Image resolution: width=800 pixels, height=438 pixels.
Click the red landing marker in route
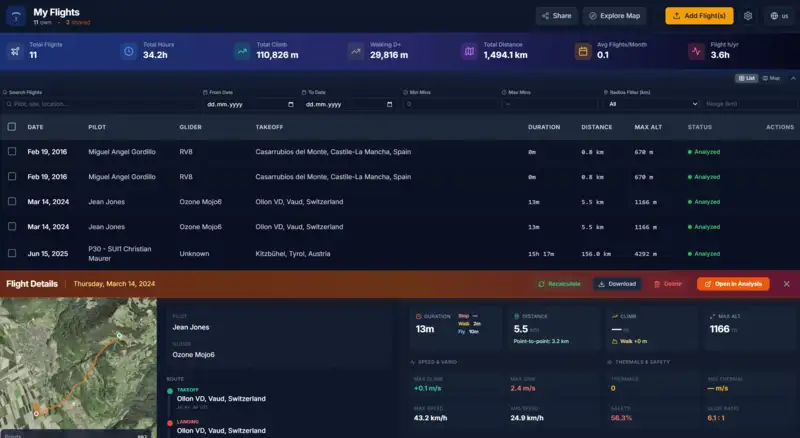pyautogui.click(x=170, y=423)
